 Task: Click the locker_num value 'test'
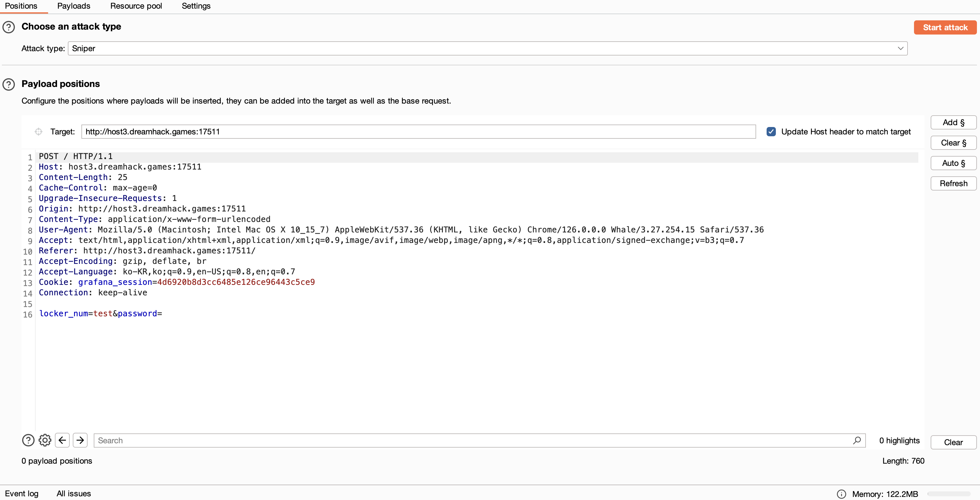103,314
